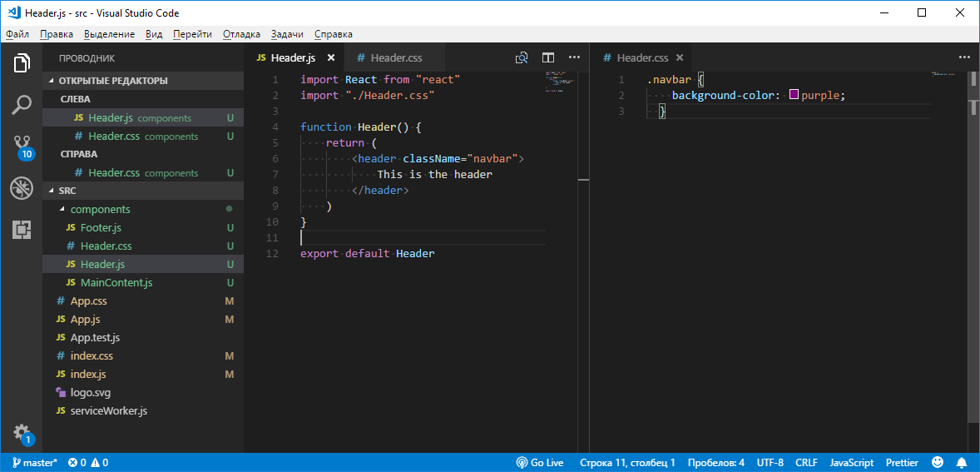Place cursor on line 12 export default Header
This screenshot has width=980, height=472.
tap(367, 254)
